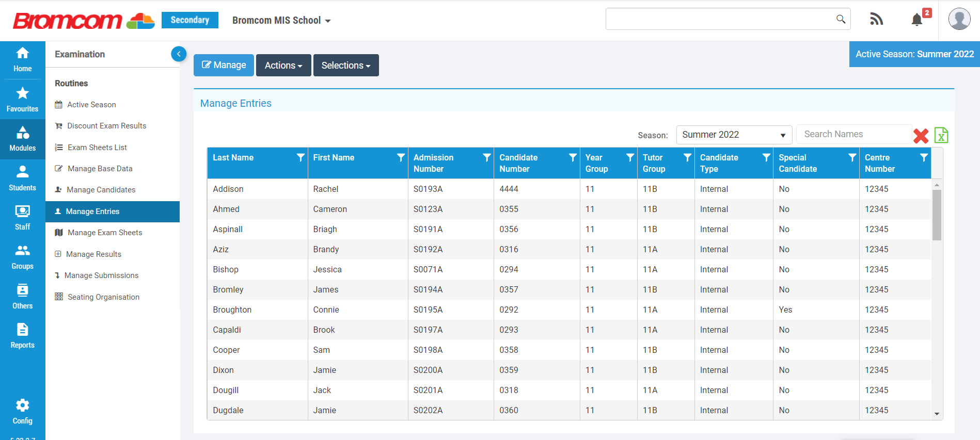Open Manage Candidates routine

tap(101, 190)
